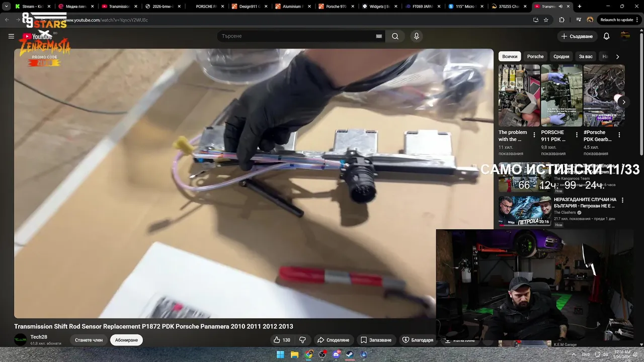The height and width of the screenshot is (362, 644).
Task: Switch to the 'FT069 JAPAN' browser tab
Action: (x=423, y=7)
